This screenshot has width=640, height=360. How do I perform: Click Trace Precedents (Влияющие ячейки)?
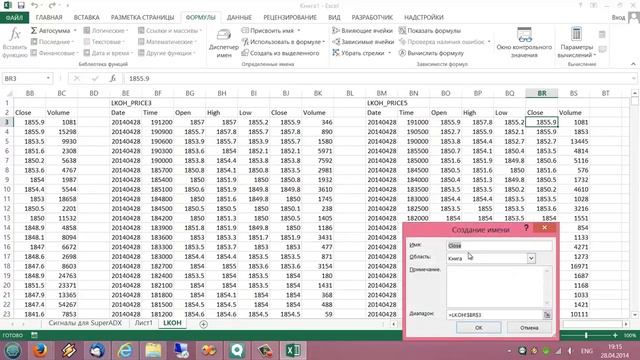[362, 31]
